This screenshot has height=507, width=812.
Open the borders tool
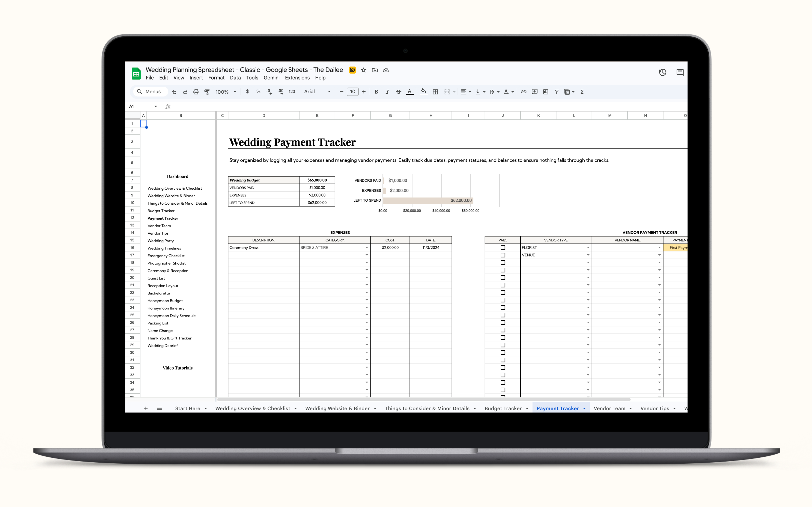(435, 92)
